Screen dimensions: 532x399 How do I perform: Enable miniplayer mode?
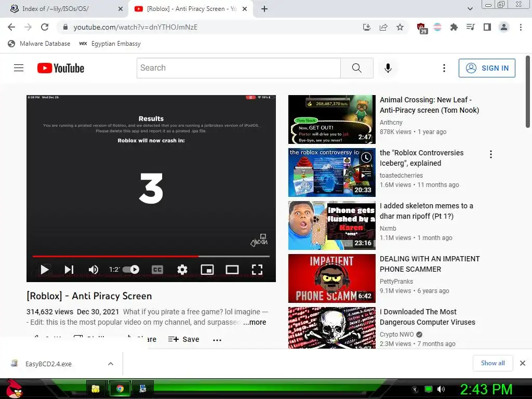tap(207, 270)
